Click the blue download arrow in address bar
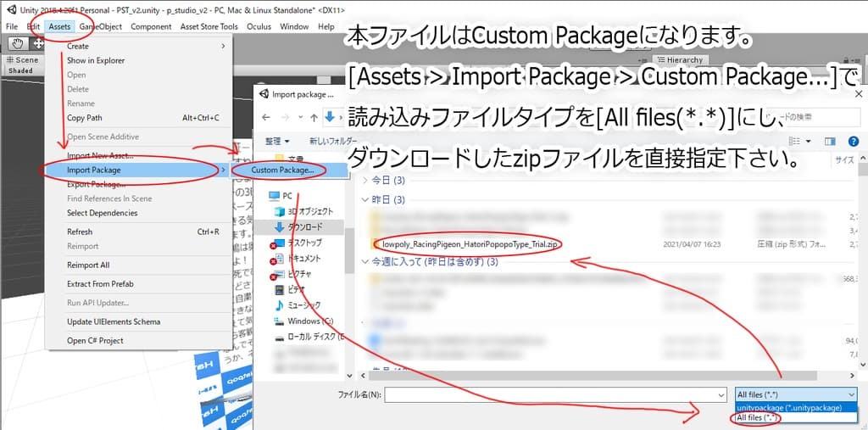The width and height of the screenshot is (868, 430). click(331, 117)
